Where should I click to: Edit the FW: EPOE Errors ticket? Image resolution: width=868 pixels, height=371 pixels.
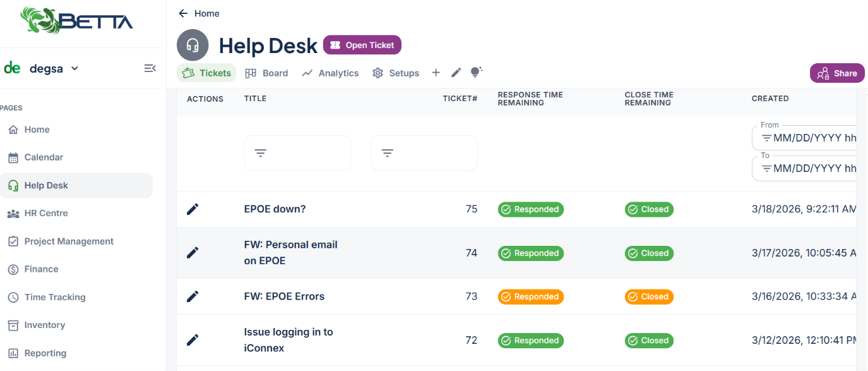pyautogui.click(x=193, y=296)
